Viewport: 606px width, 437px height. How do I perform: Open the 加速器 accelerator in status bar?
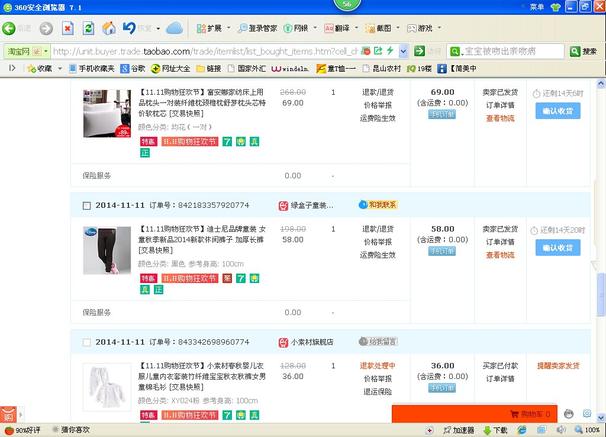pos(459,430)
